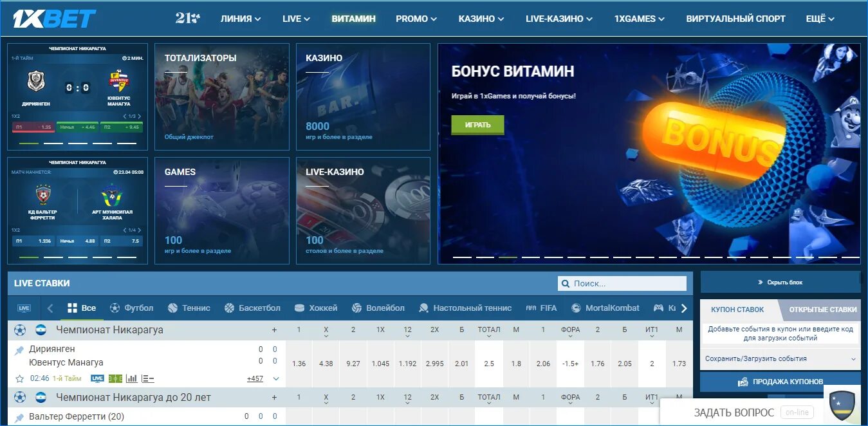
Task: Open the GAMES tile with dice image
Action: [x=222, y=210]
